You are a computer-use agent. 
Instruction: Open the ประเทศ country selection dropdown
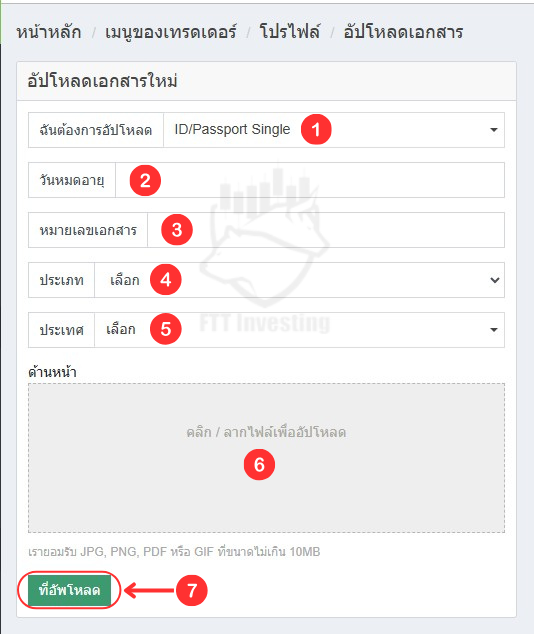click(x=299, y=330)
